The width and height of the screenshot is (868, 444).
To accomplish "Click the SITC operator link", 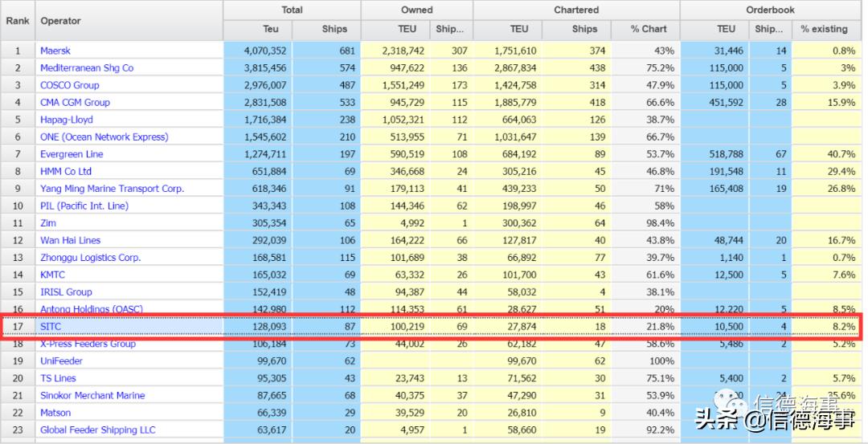I will 52,327.
